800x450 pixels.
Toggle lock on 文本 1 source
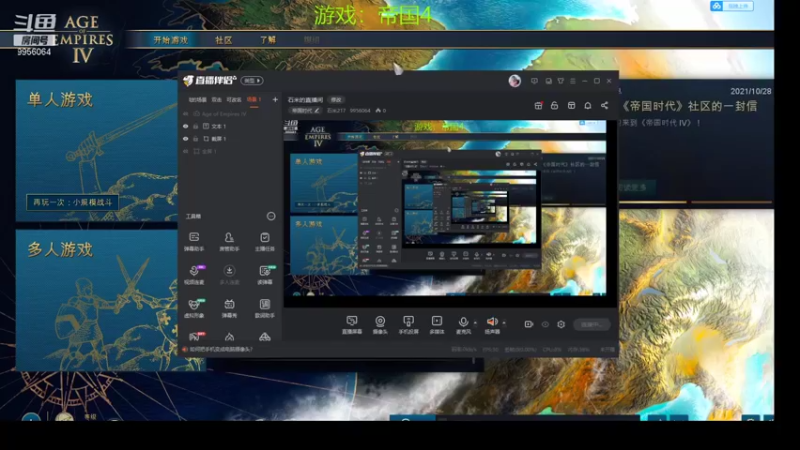coord(195,126)
